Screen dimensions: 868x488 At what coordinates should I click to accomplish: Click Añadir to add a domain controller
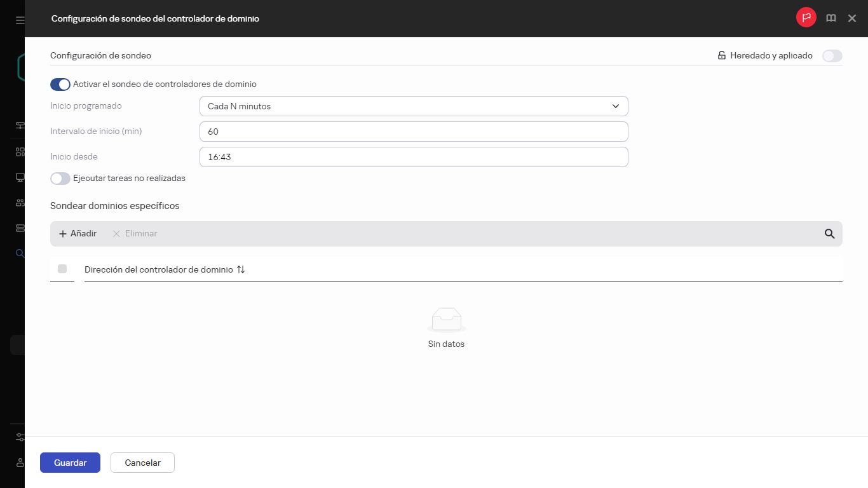coord(78,233)
